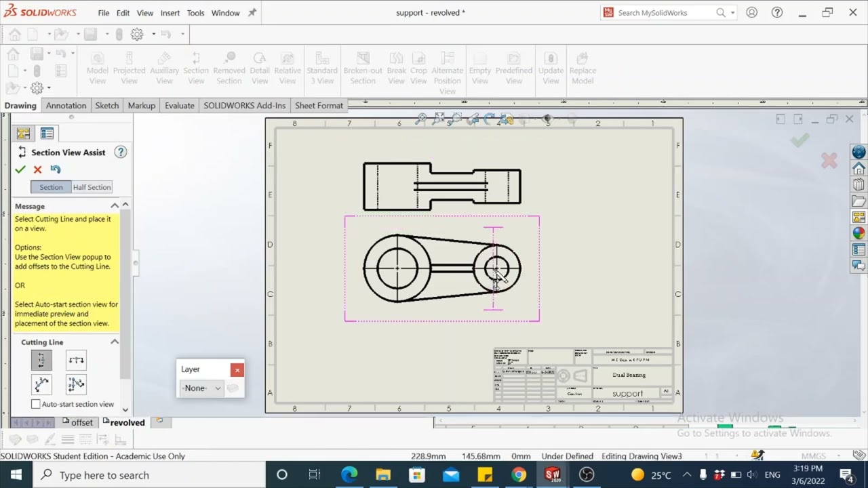Open the Edit menu
This screenshot has width=868, height=488.
[123, 13]
